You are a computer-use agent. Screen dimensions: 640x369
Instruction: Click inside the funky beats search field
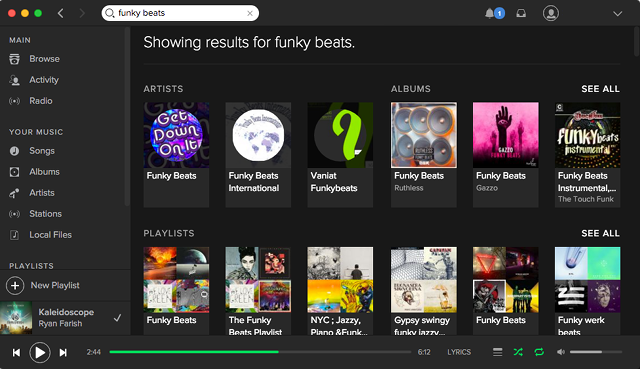point(180,13)
